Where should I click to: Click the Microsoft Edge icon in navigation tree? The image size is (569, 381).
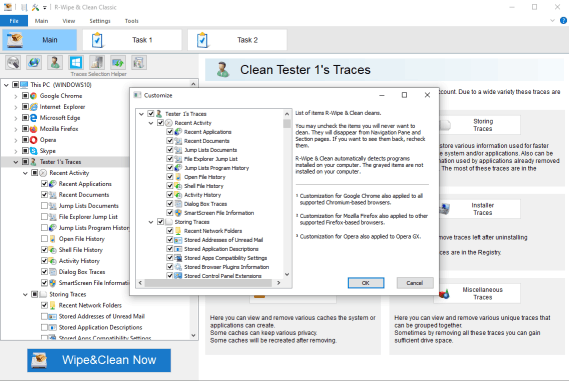[x=34, y=118]
